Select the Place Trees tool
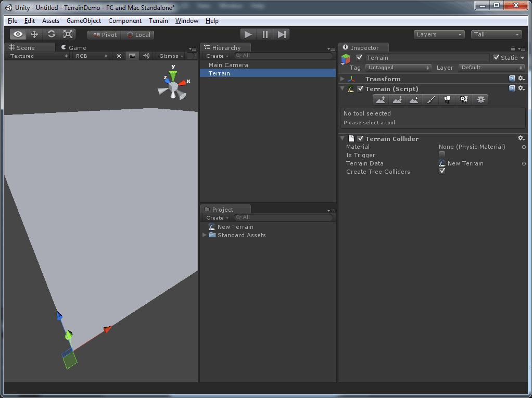Screen dimensions: 532x398 point(447,99)
